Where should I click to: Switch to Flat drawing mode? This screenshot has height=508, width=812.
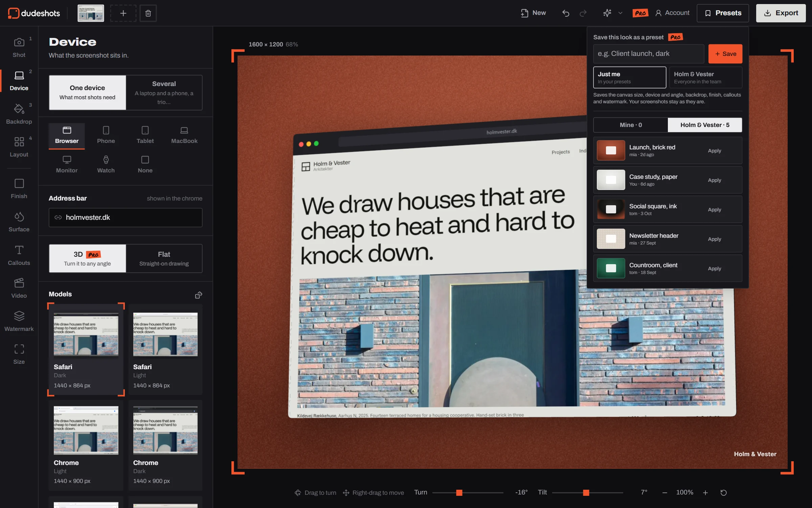(164, 258)
